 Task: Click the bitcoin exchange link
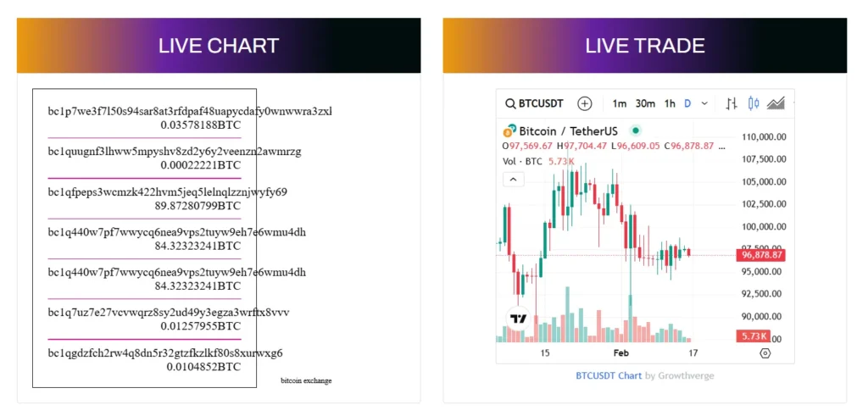(306, 380)
